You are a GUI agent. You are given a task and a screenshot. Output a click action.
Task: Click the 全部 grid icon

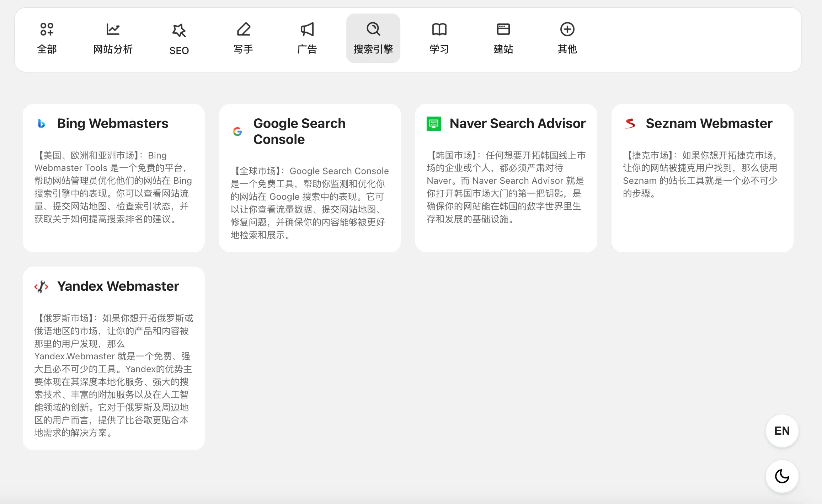click(47, 29)
